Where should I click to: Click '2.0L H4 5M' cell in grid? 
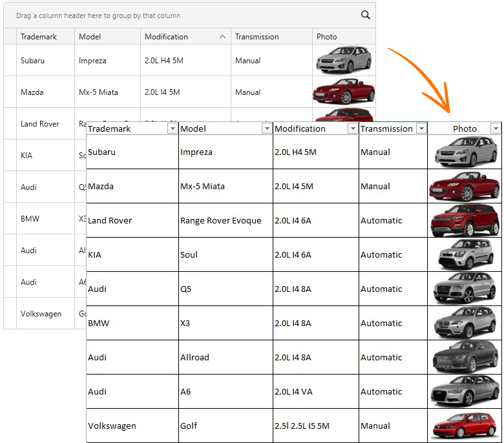185,60
